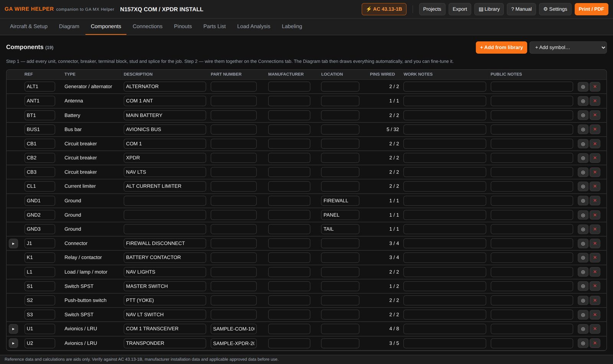Open the Labeling tab
Screen dimensions: 613x364
click(292, 26)
